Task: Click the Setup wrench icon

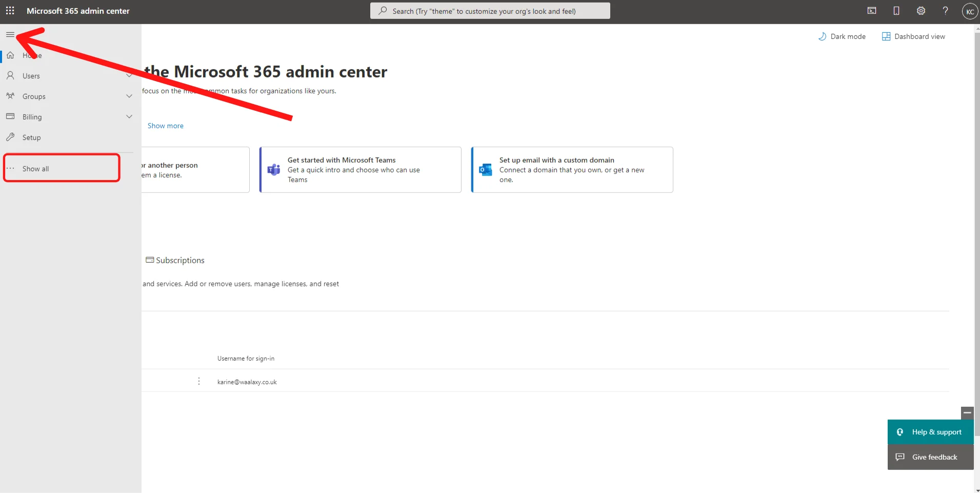Action: pyautogui.click(x=10, y=137)
